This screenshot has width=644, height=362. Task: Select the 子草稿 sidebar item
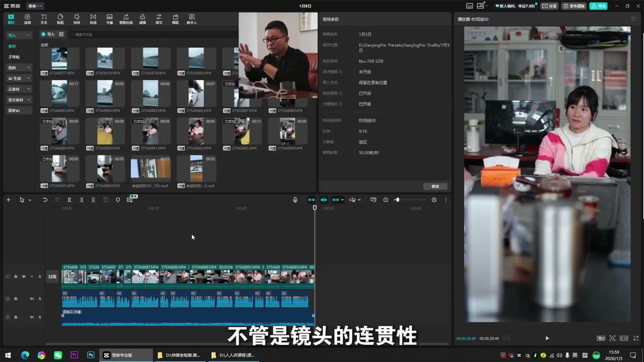tap(14, 57)
